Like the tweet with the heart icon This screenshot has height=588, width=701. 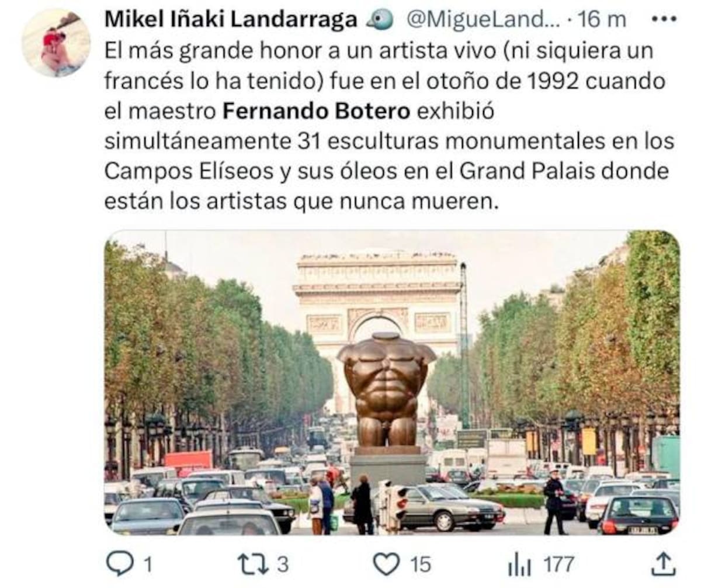(x=386, y=564)
